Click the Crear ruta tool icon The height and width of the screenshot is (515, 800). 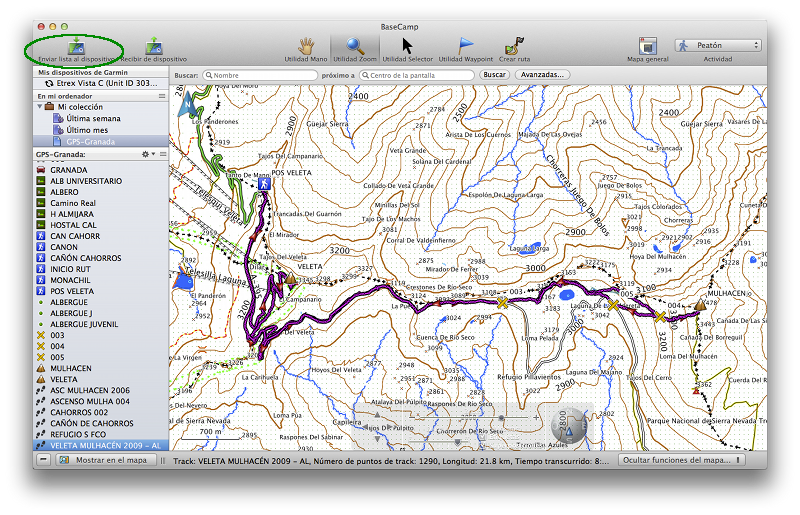point(514,46)
